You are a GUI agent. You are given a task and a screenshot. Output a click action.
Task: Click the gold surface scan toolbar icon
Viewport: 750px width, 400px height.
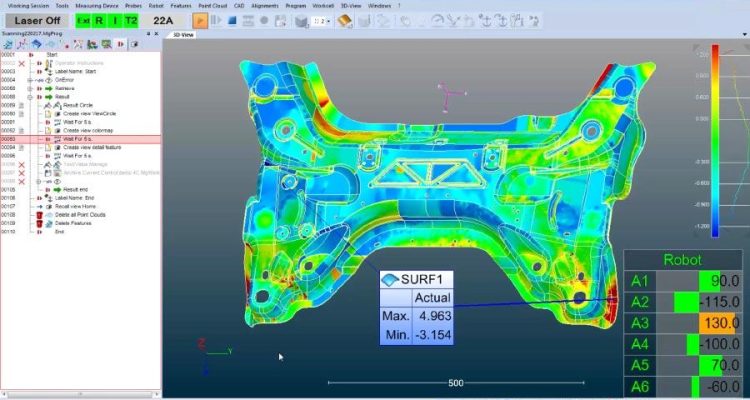click(345, 21)
